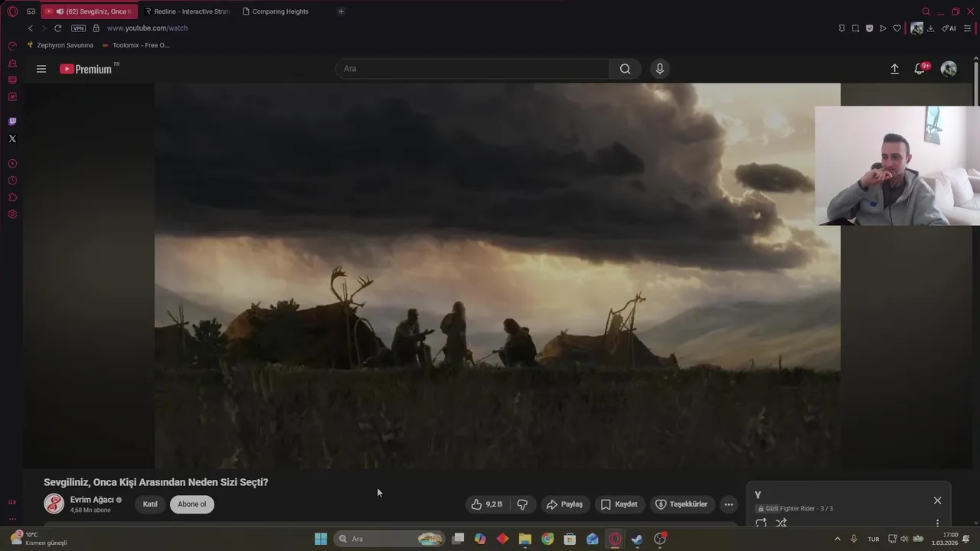
Task: Switch to the Sevgiliniz, Onca YouTube tab
Action: coord(89,11)
